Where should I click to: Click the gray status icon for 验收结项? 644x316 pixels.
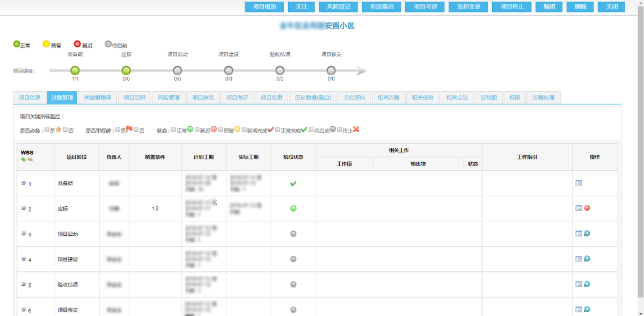pos(293,284)
